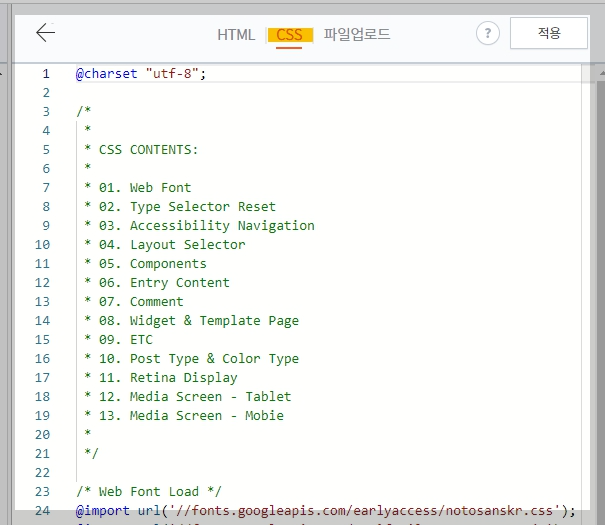Image resolution: width=605 pixels, height=525 pixels.
Task: Open the 파일업로드 tab
Action: [357, 34]
